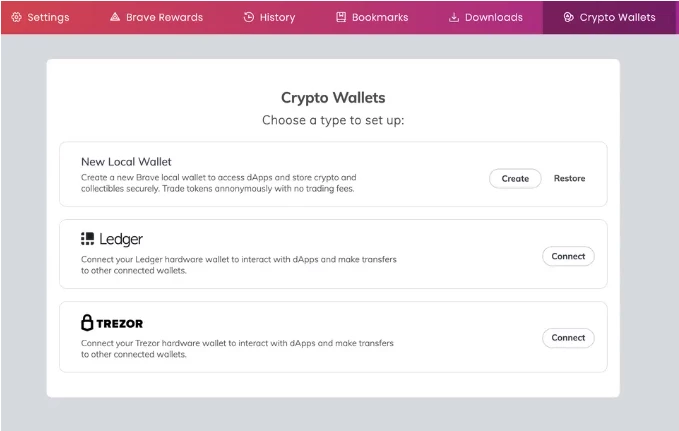The height and width of the screenshot is (431, 679).
Task: Connect a Ledger hardware wallet
Action: (x=568, y=256)
